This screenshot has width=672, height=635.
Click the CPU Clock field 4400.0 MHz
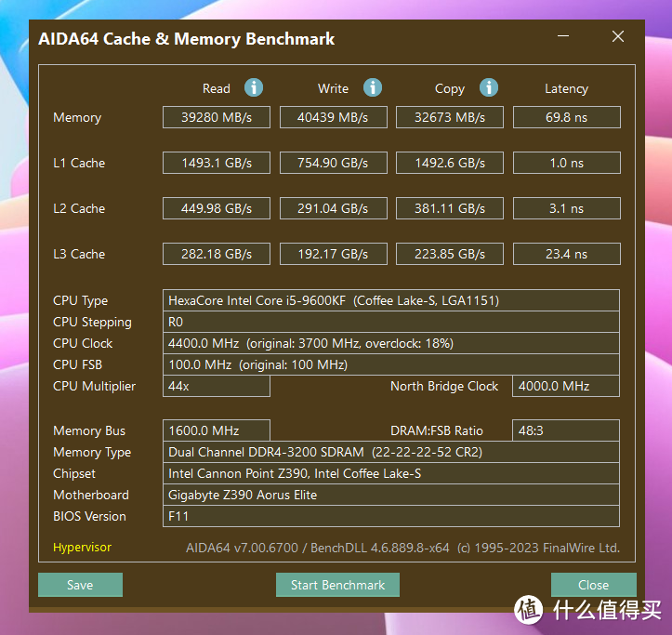[391, 343]
